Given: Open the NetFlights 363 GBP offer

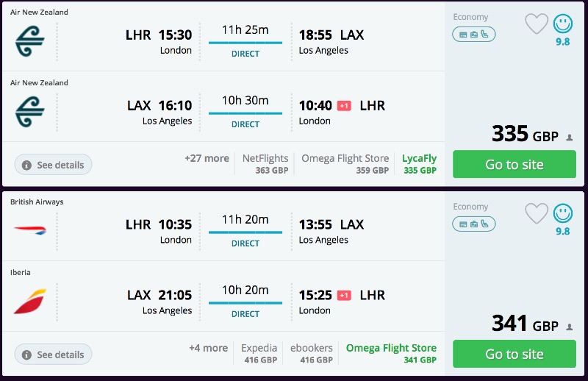Looking at the screenshot, I should (x=265, y=164).
